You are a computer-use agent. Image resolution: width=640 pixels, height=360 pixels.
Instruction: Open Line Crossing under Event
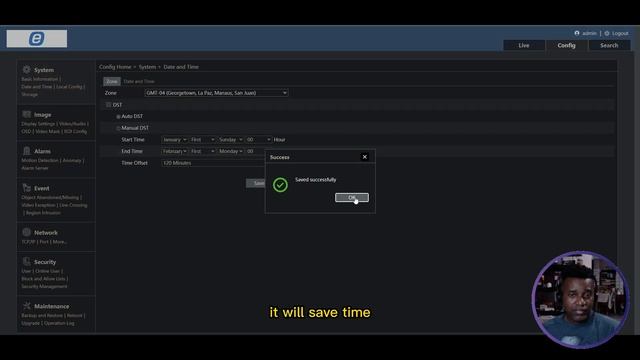pyautogui.click(x=73, y=205)
